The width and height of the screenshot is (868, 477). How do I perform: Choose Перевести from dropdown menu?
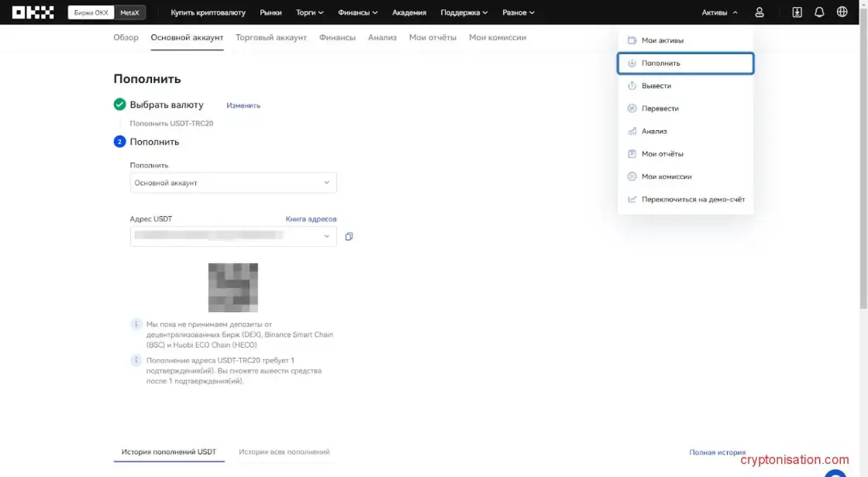tap(685, 108)
